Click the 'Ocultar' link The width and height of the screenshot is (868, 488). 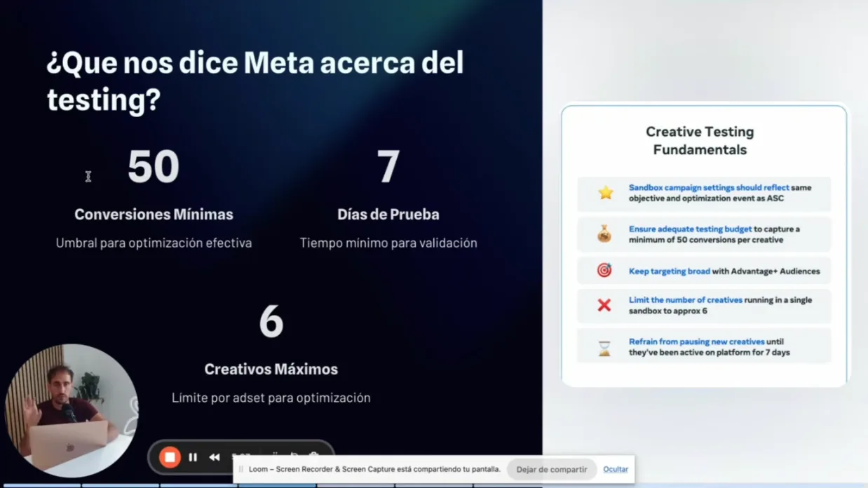point(616,469)
